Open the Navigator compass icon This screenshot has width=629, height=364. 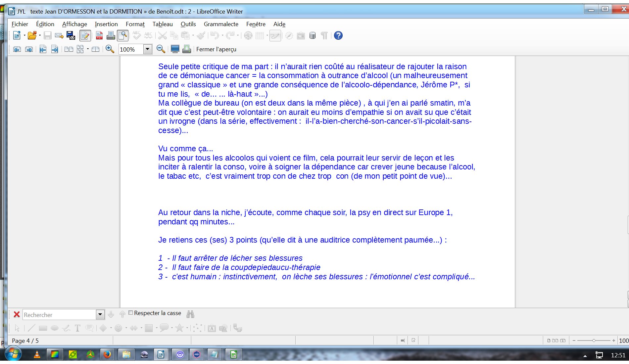(x=289, y=35)
